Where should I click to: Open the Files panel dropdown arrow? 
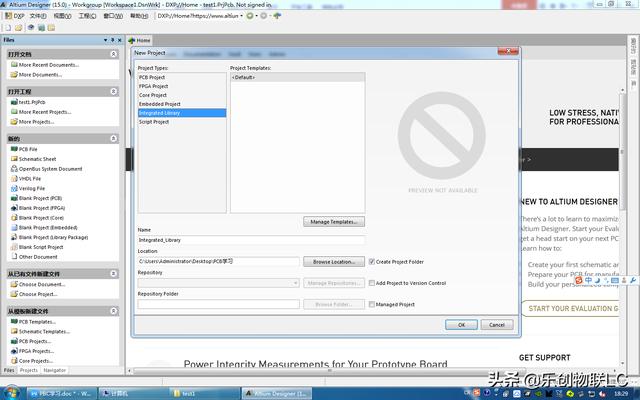coord(105,40)
